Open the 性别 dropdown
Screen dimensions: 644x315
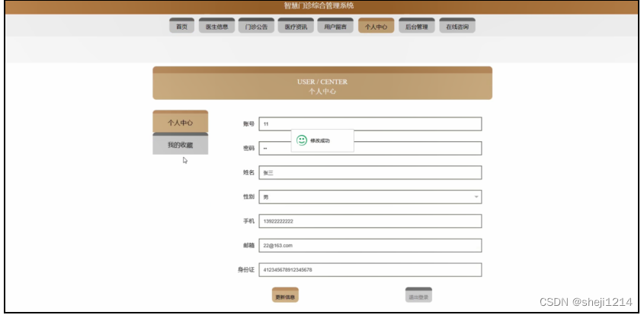click(x=370, y=197)
